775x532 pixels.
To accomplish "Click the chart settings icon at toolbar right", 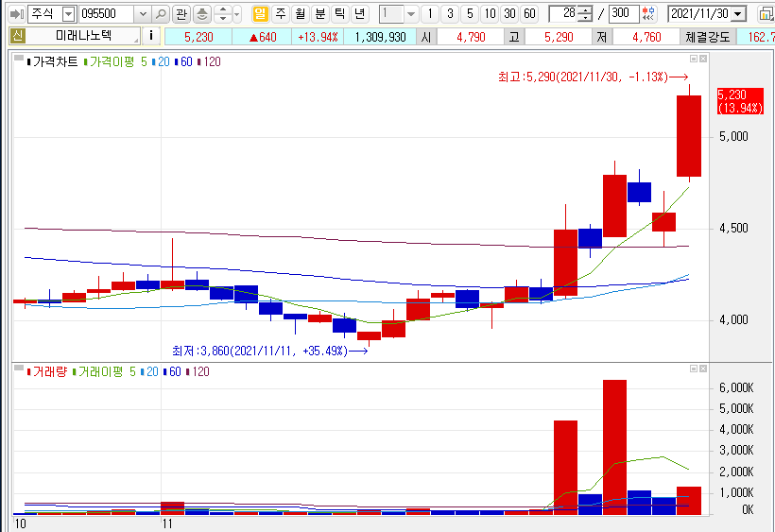I will 766,14.
